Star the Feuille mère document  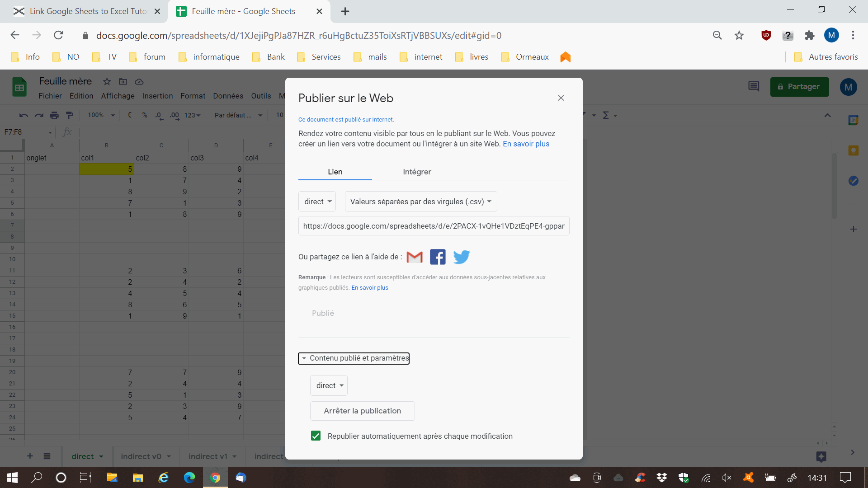[107, 81]
